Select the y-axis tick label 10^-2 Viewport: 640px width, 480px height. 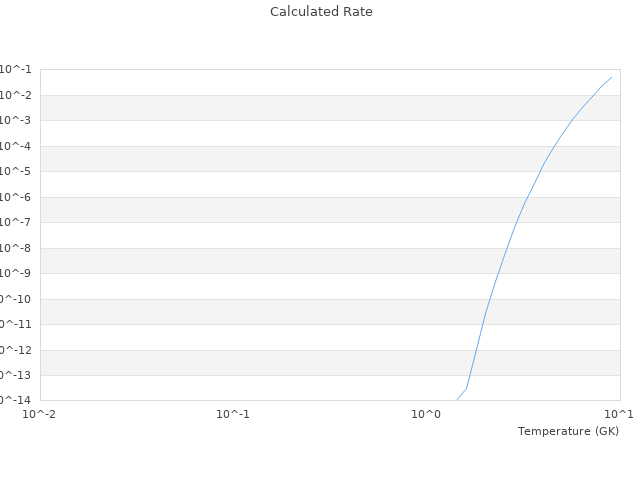(17, 95)
